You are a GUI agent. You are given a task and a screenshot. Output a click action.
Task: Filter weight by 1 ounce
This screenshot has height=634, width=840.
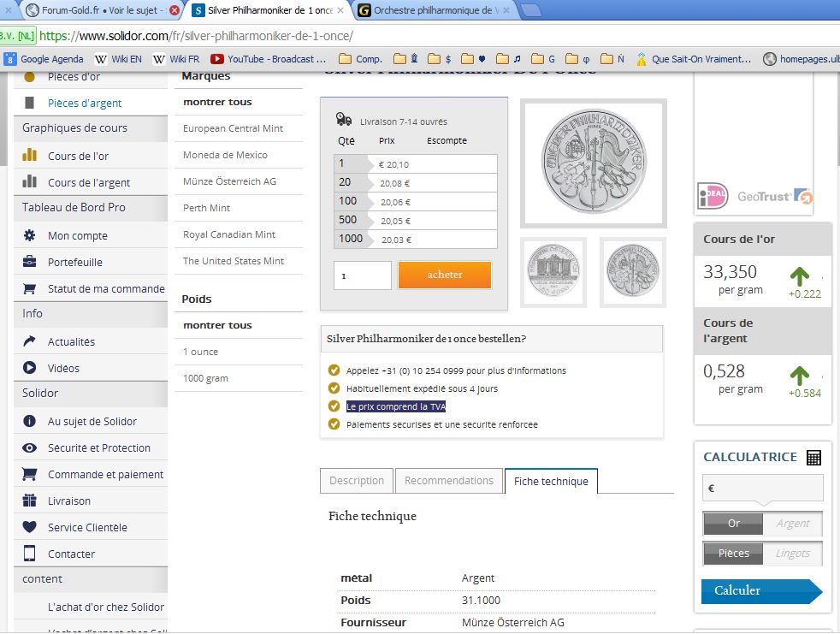point(200,352)
